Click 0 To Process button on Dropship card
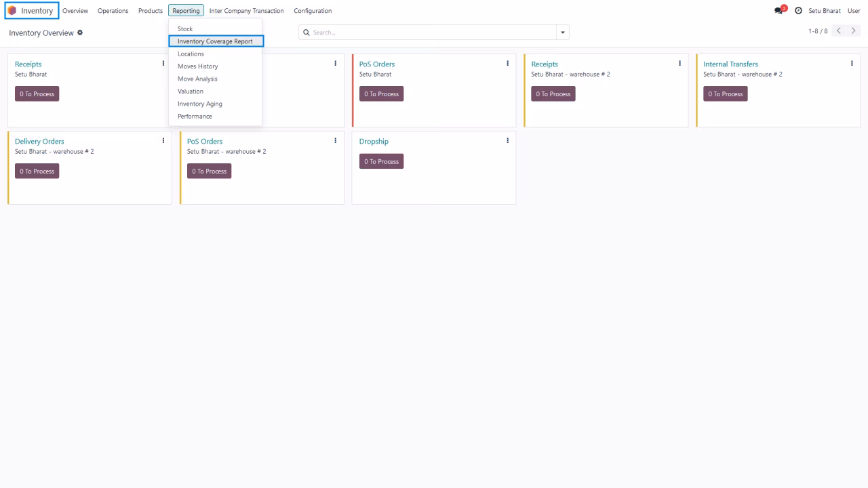 (381, 161)
